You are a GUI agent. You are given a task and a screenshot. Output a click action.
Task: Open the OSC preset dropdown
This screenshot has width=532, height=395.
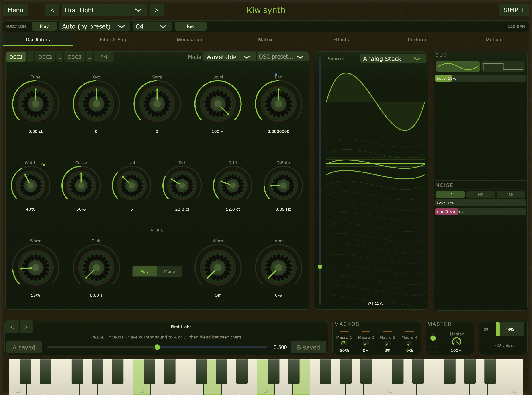[x=282, y=57]
